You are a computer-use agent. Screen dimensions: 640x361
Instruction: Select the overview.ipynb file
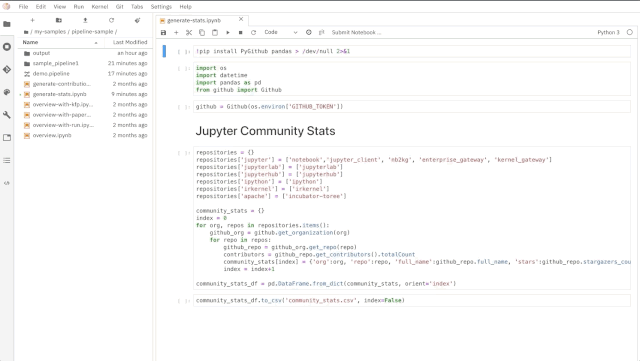[x=85, y=135]
